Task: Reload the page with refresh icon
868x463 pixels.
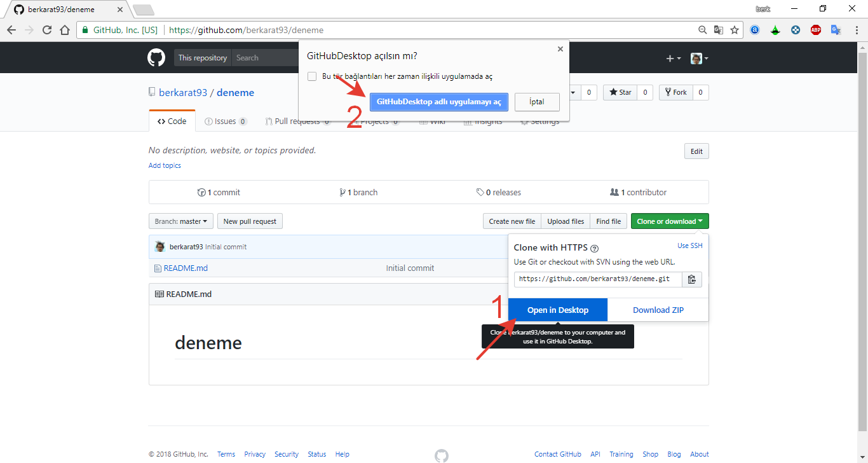Action: click(47, 30)
